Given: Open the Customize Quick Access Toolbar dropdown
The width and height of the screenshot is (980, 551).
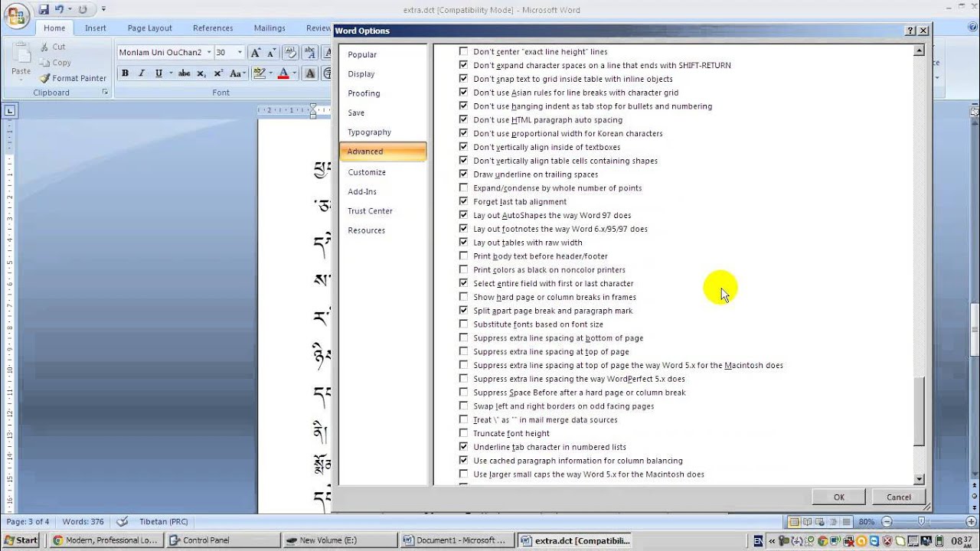Looking at the screenshot, I should [x=104, y=9].
